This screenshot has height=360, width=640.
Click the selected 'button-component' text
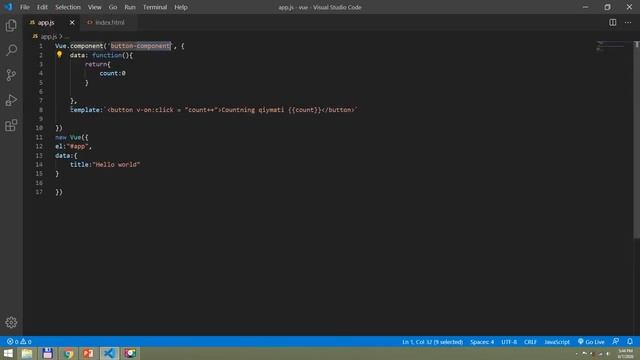(140, 46)
